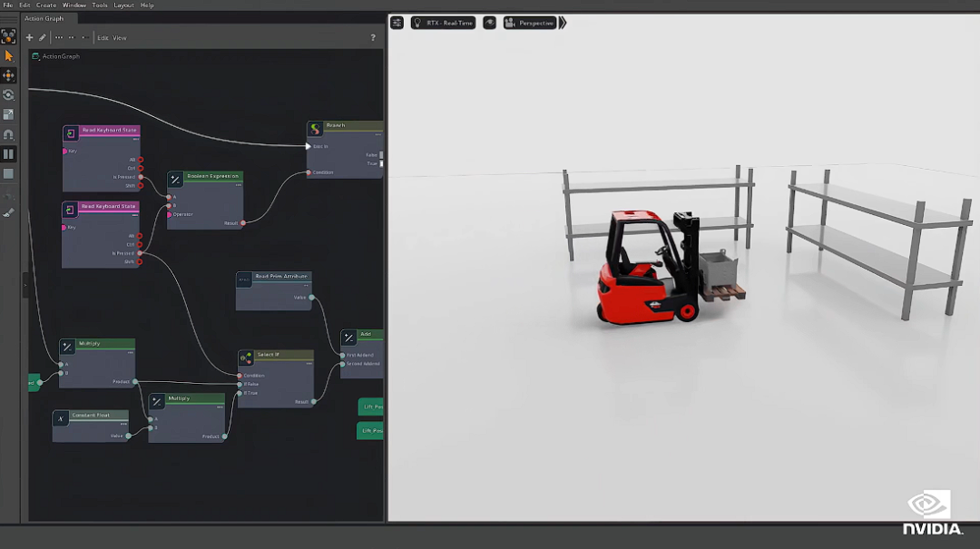Expand the collapsed left side panel arrow
Image resolution: width=980 pixels, height=549 pixels.
click(x=25, y=285)
